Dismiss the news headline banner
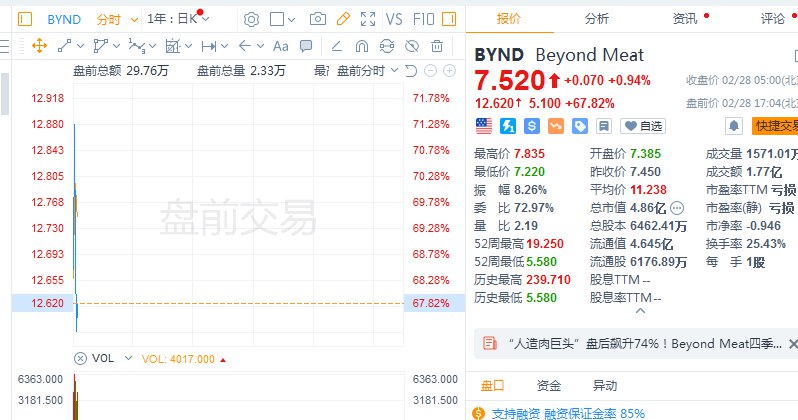 (x=792, y=344)
